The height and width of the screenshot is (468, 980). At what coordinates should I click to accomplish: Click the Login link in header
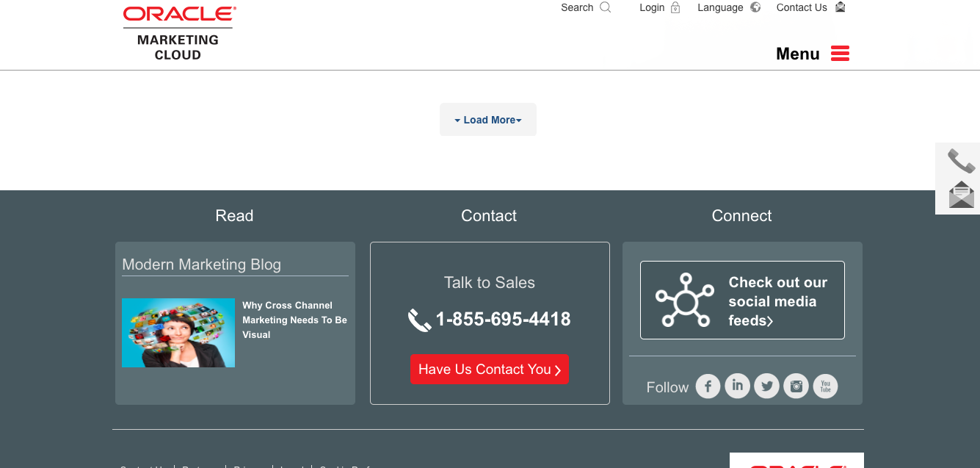coord(652,7)
